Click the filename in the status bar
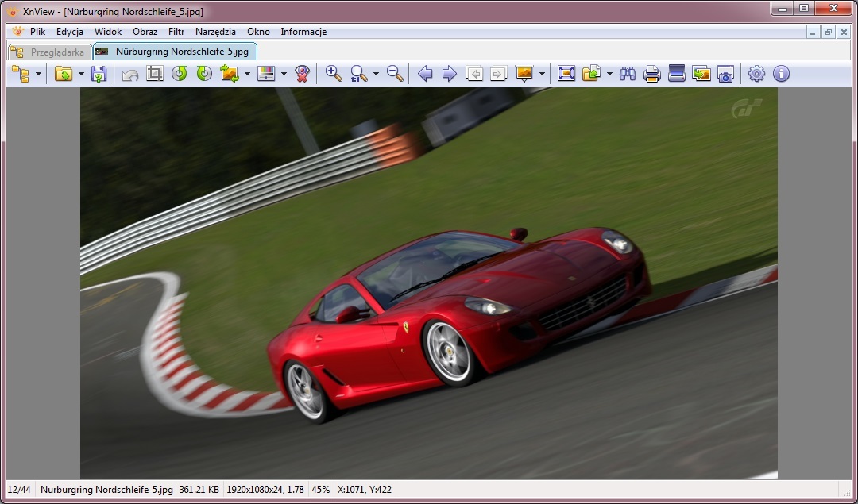The height and width of the screenshot is (504, 858). (x=106, y=489)
